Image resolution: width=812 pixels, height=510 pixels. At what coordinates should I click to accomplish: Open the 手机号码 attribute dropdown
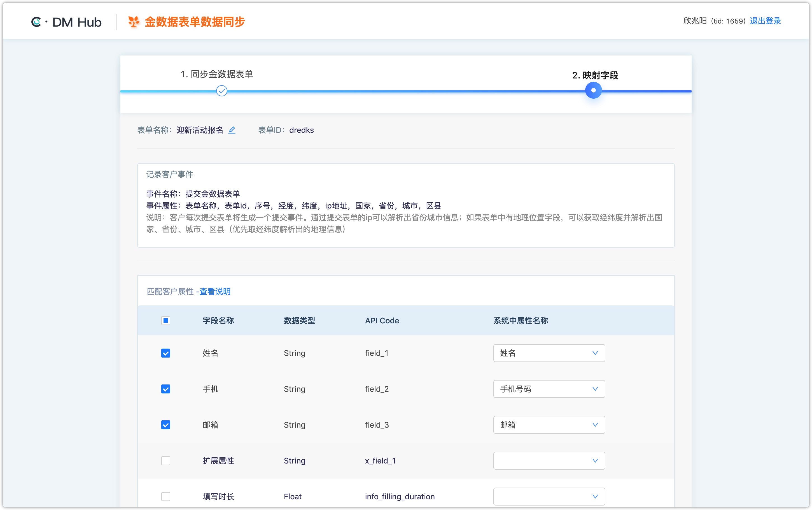coord(549,389)
